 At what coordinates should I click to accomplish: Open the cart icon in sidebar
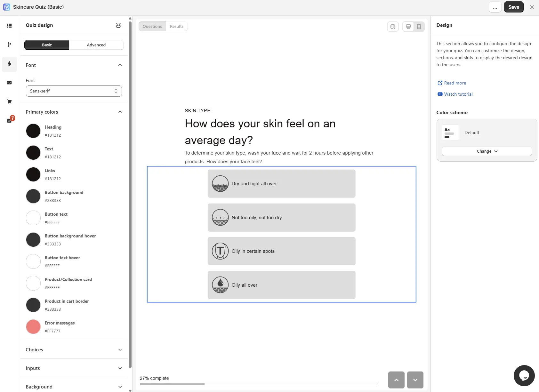(x=9, y=101)
